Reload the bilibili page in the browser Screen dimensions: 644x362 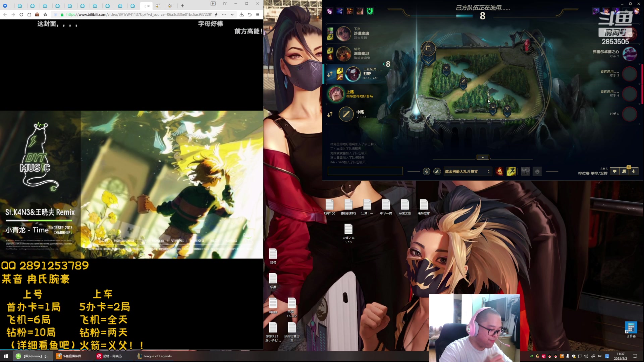click(x=21, y=14)
